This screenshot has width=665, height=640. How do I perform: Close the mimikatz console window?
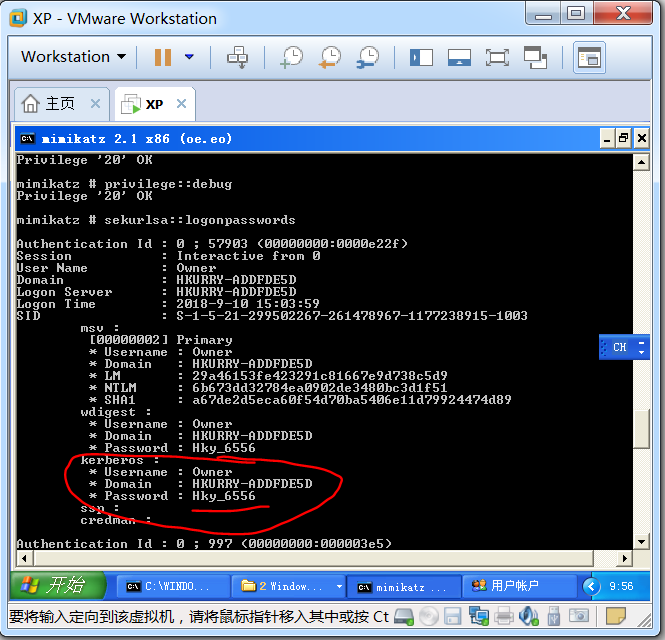pos(642,138)
